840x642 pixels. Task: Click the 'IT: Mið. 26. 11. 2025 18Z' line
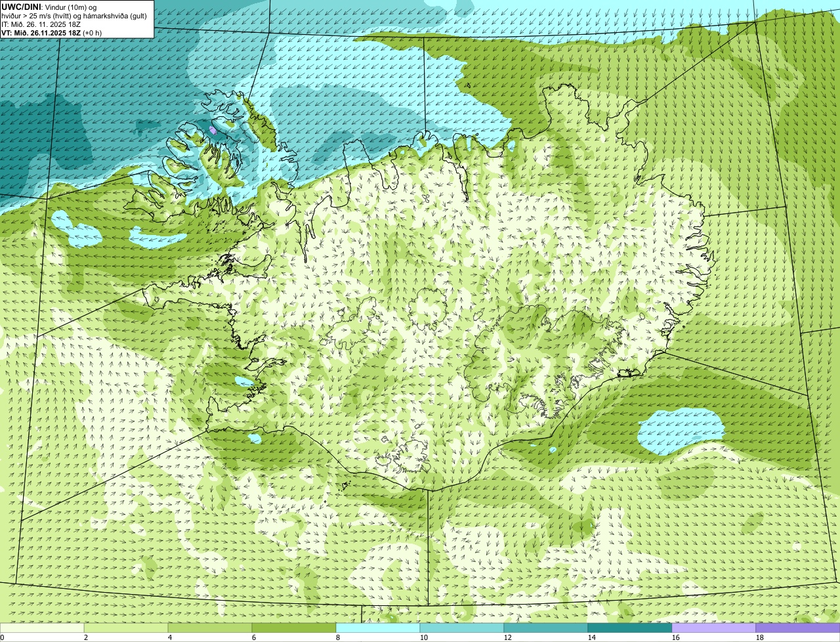tap(41, 24)
